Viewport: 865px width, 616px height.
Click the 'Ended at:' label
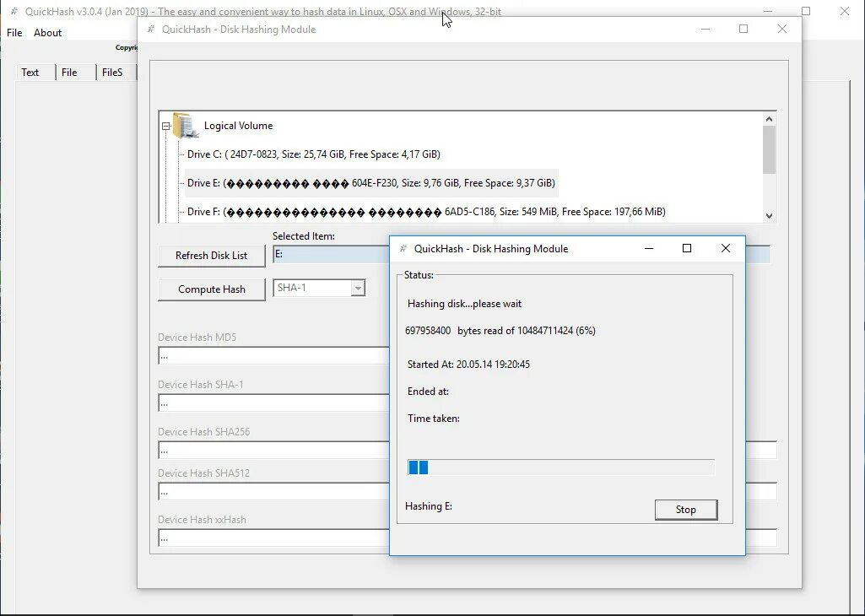(428, 392)
